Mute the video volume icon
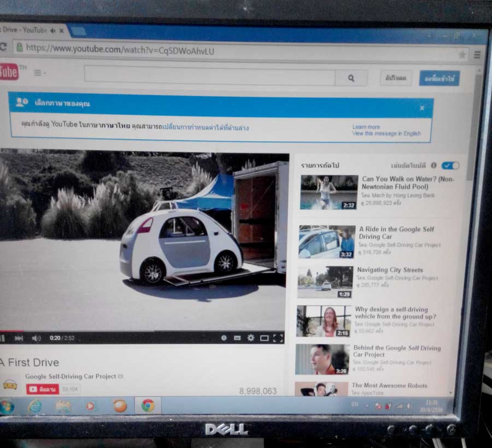 coord(36,338)
